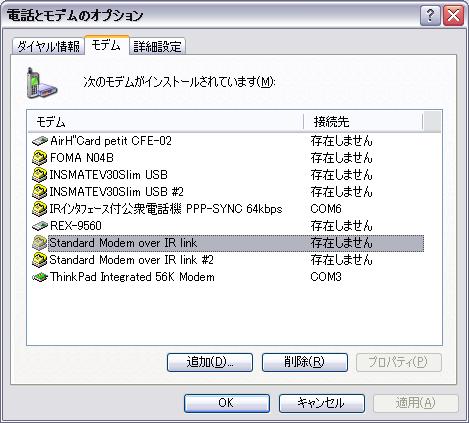The image size is (469, 423).
Task: Select the モデム tab
Action: pos(106,45)
